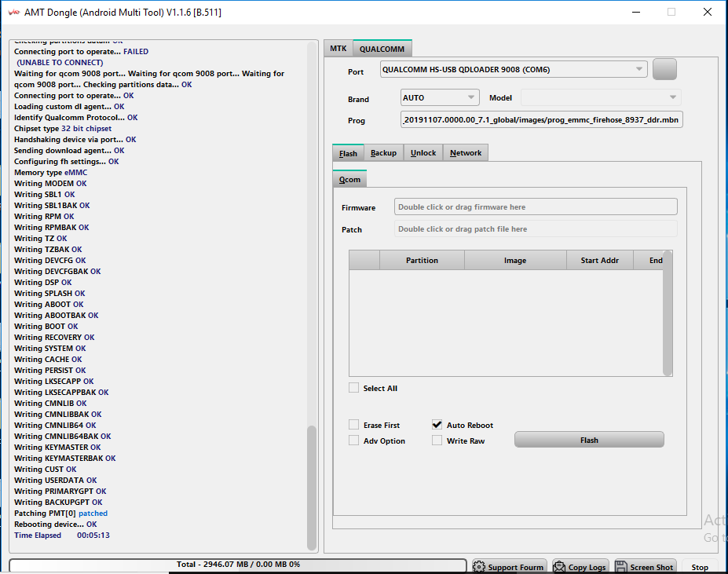This screenshot has height=574, width=728.
Task: Enable the Select All checkbox
Action: (353, 388)
